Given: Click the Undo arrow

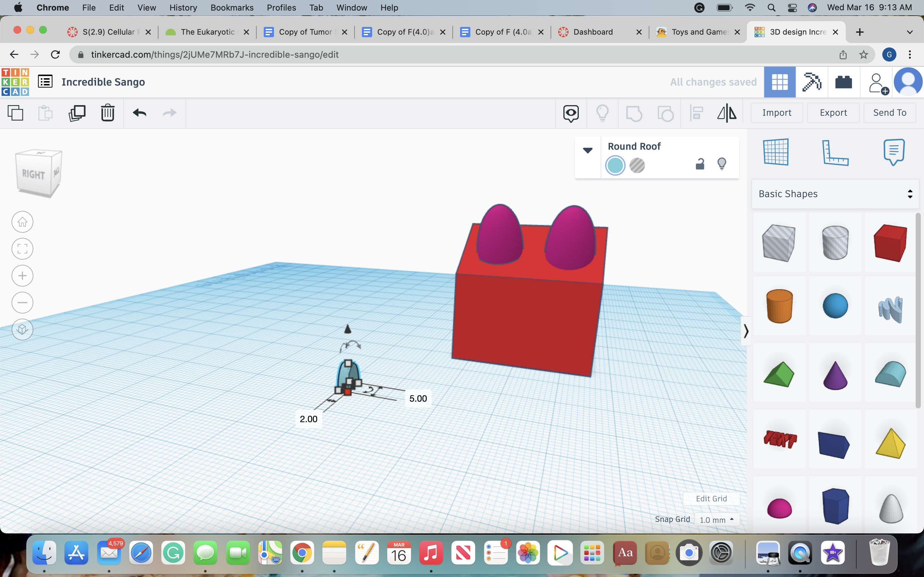Looking at the screenshot, I should tap(139, 113).
